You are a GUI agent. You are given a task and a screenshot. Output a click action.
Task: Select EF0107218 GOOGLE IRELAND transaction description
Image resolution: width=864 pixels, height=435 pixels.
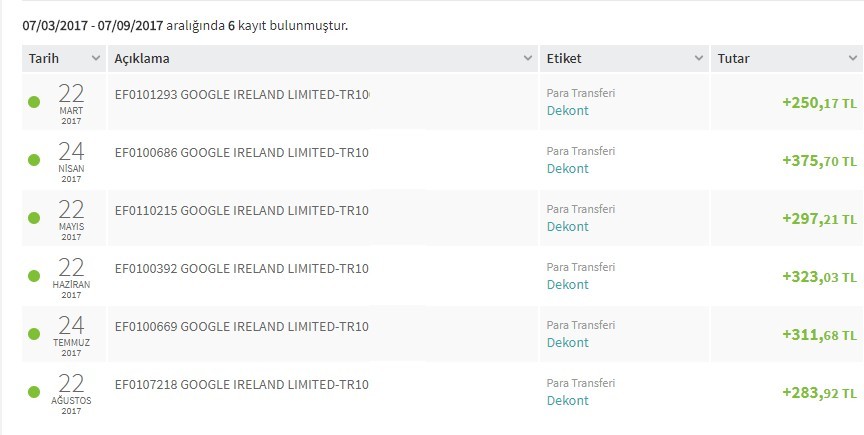coord(241,384)
